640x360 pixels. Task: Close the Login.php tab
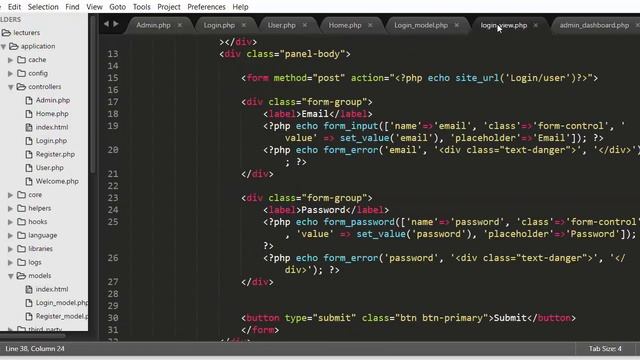pyautogui.click(x=244, y=25)
